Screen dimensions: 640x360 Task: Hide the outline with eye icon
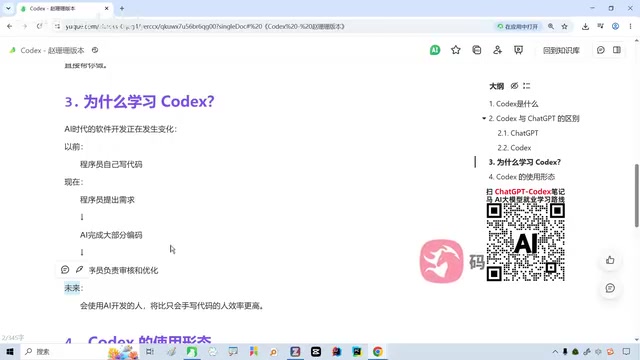tap(514, 86)
